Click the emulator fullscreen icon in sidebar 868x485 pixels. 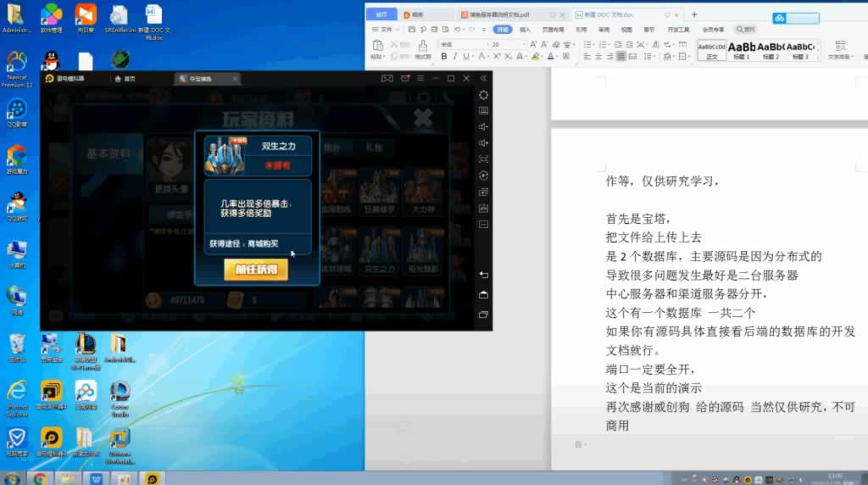point(483,159)
